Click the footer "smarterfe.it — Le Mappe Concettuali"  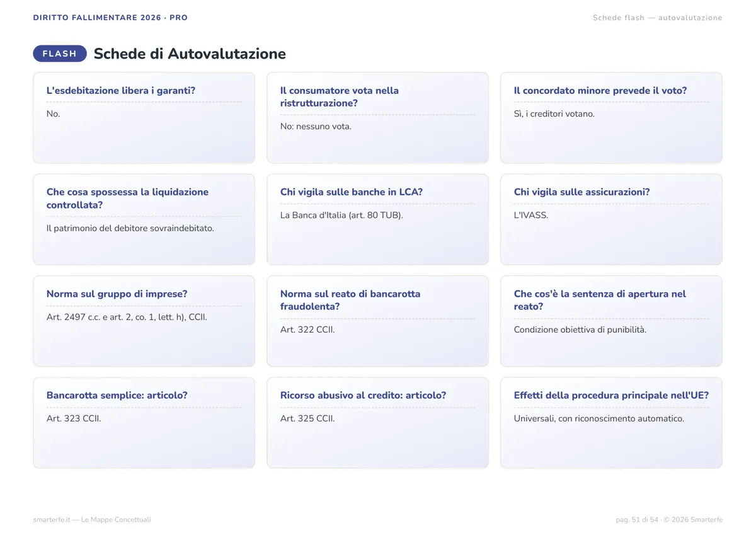(x=92, y=520)
